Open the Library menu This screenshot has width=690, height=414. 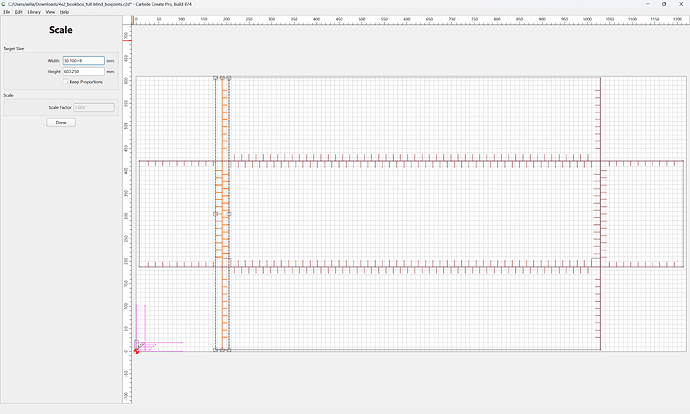point(34,12)
